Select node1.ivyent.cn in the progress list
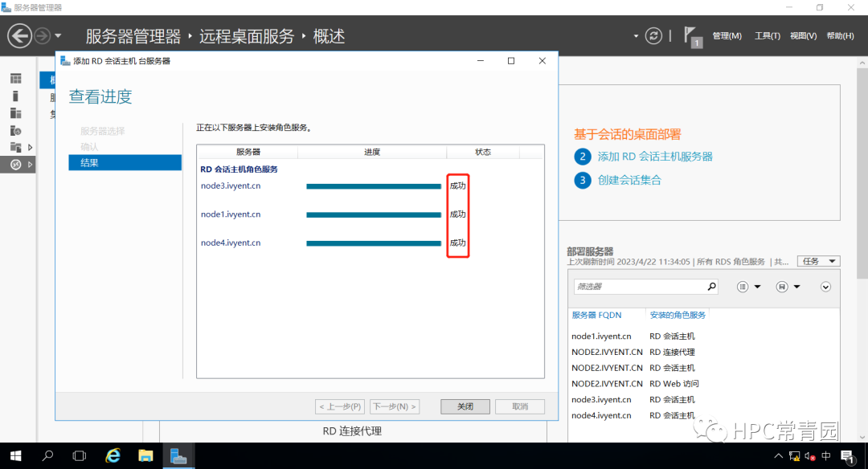 231,214
